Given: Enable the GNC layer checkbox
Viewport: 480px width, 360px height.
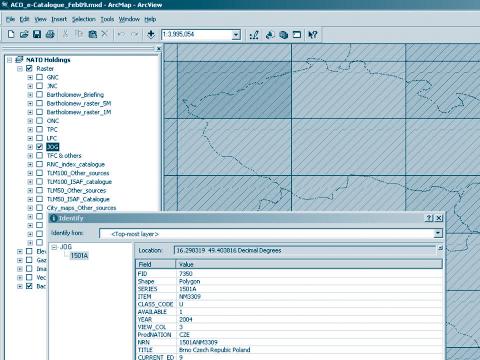Looking at the screenshot, I should tap(40, 77).
